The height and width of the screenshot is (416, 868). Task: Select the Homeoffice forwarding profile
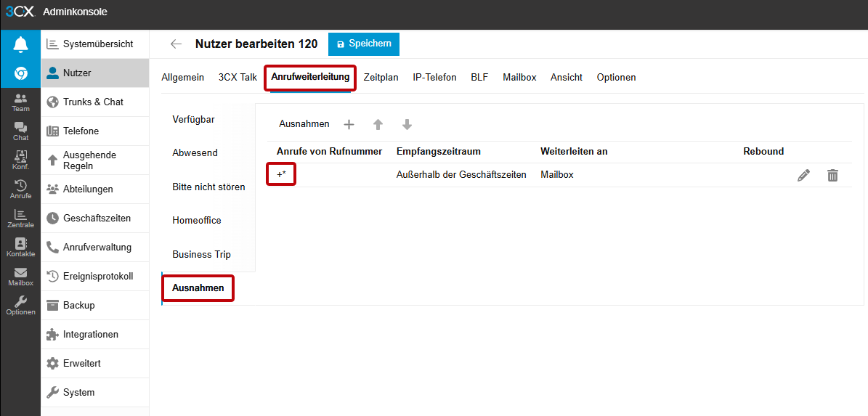[196, 220]
